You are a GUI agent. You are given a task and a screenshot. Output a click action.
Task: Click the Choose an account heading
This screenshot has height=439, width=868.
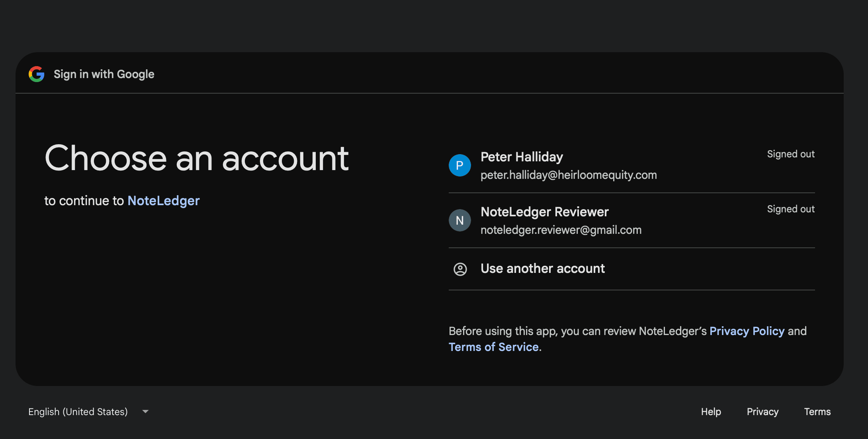(197, 159)
